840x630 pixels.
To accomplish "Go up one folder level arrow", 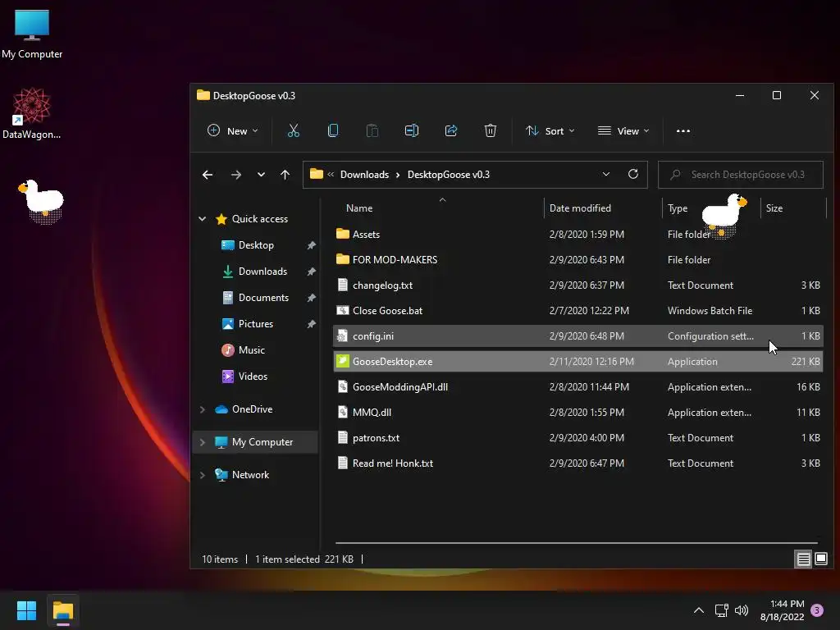I will (285, 175).
